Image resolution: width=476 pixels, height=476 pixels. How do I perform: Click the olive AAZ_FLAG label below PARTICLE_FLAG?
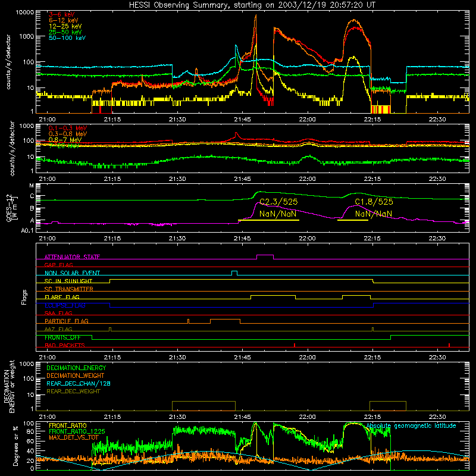coord(58,329)
